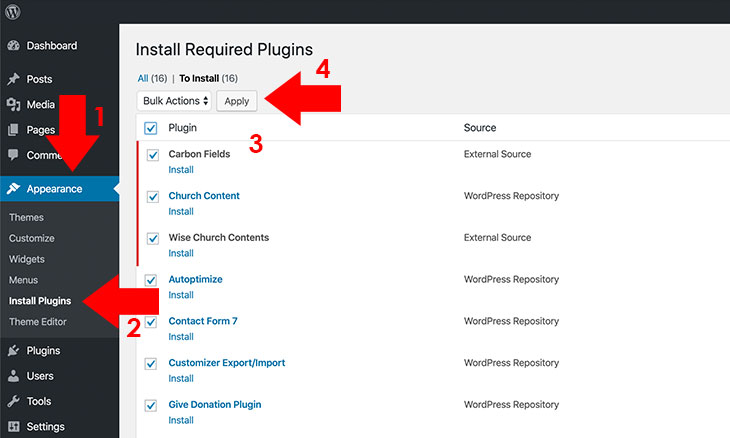Go to Themes submenu

pyautogui.click(x=26, y=217)
